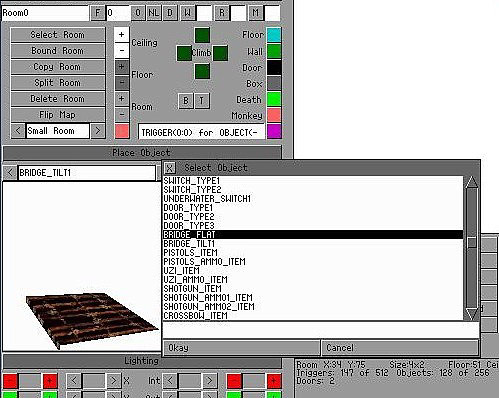Select BRIDGE_TILT1 in the object list
The image size is (499, 398).
tap(313, 243)
